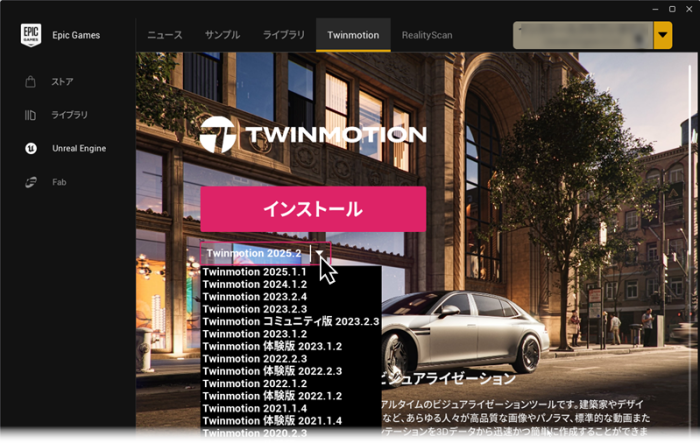The image size is (700, 443).
Task: Pick Twinmotion 体験版 2022.2.3 from list
Action: coord(270,371)
